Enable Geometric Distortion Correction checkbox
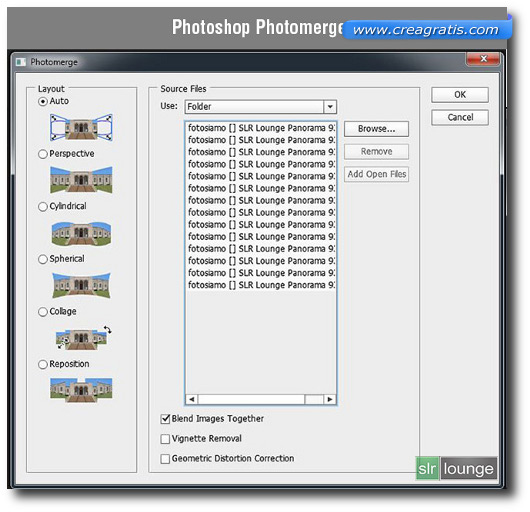The width and height of the screenshot is (530, 512). (165, 459)
